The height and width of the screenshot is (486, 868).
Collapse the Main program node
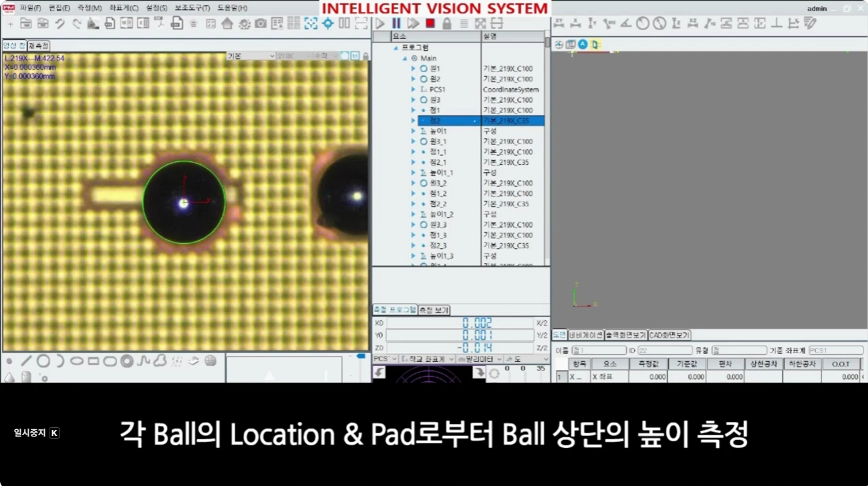click(x=405, y=58)
